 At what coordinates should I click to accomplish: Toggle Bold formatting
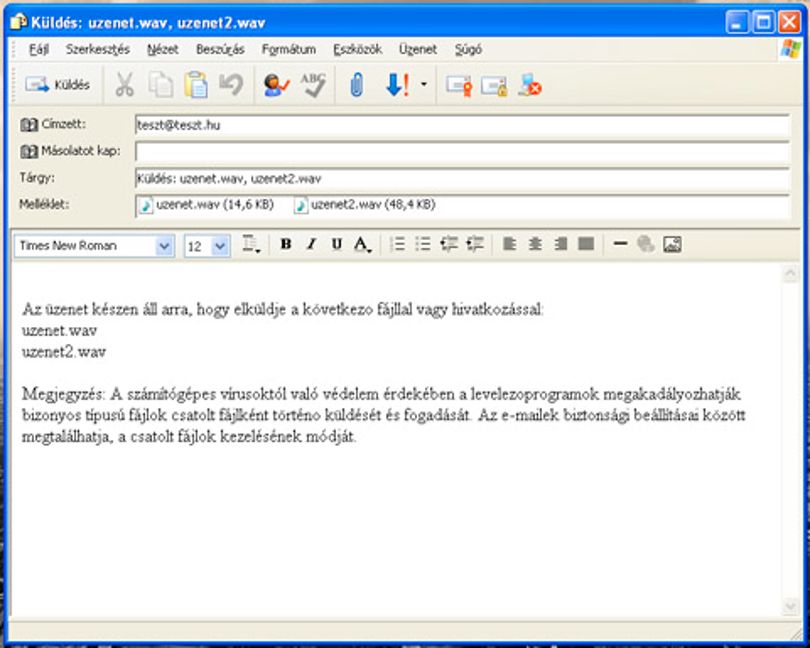coord(286,244)
